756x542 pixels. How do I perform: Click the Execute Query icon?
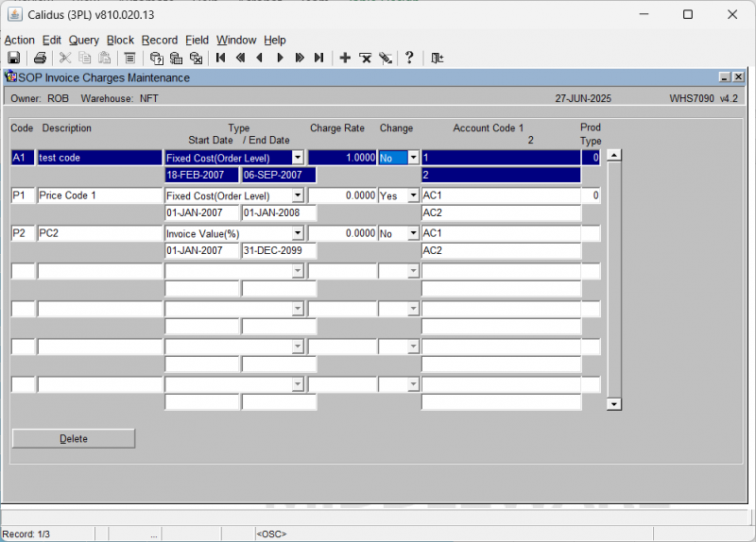pos(176,58)
